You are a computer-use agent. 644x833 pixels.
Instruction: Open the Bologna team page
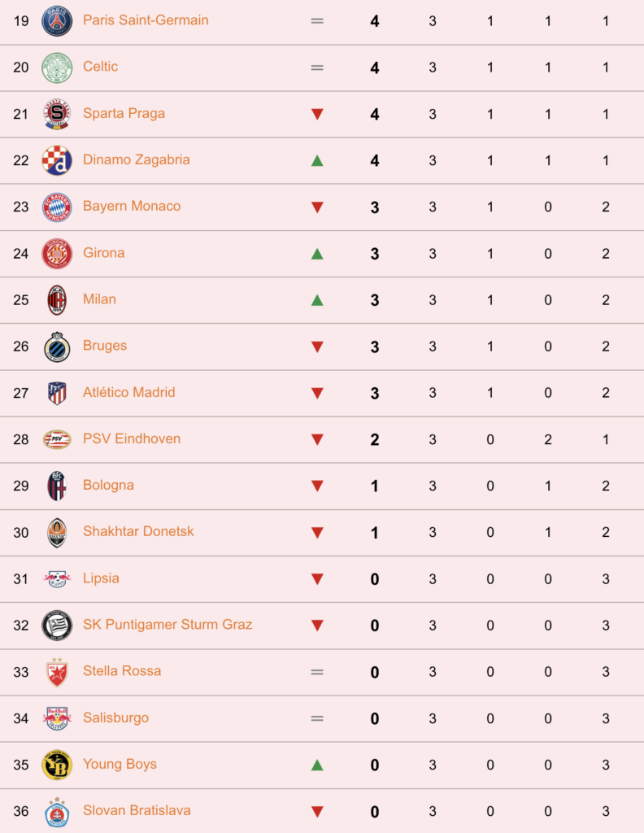coord(108,485)
